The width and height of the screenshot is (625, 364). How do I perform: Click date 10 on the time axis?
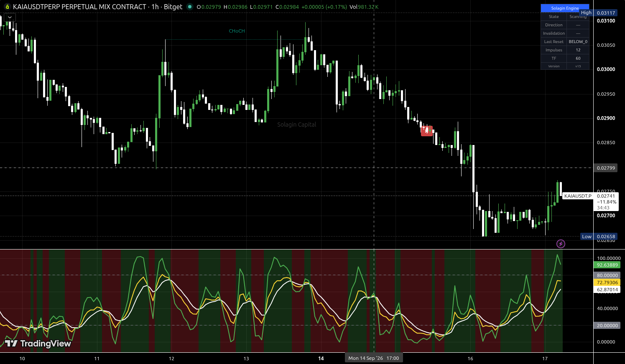coord(22,359)
